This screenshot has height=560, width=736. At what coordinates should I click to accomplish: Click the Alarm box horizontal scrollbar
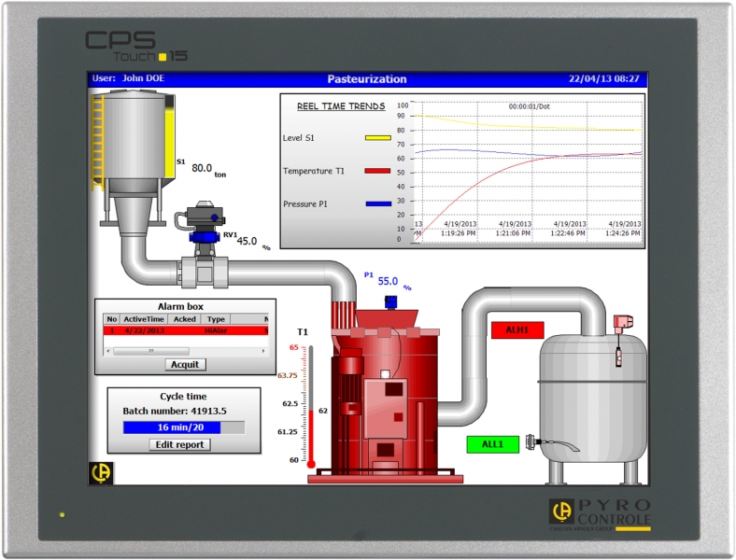click(185, 351)
